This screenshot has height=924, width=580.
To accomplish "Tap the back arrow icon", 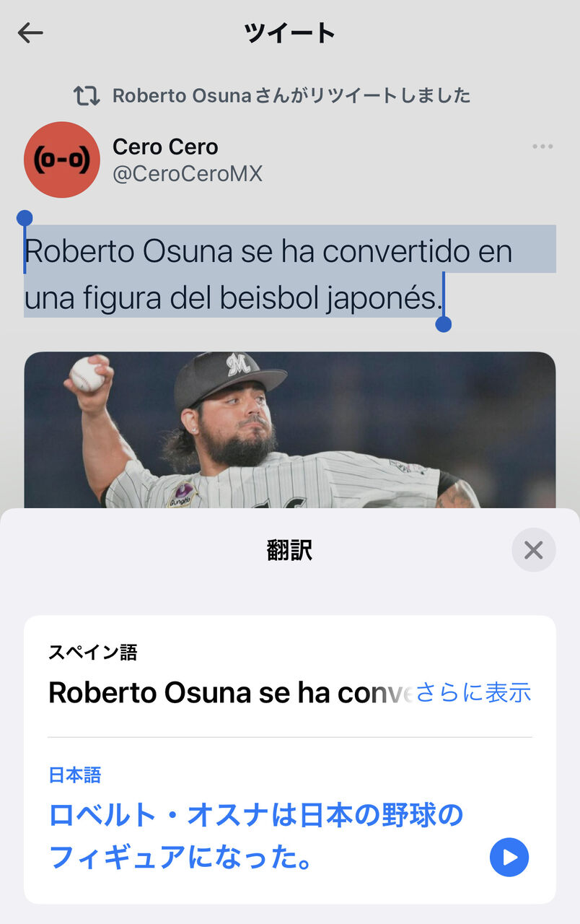I will pos(30,32).
